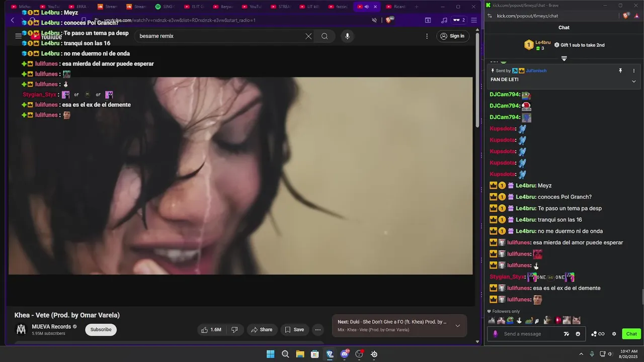Insert the Pepe frog quick emote

511,320
